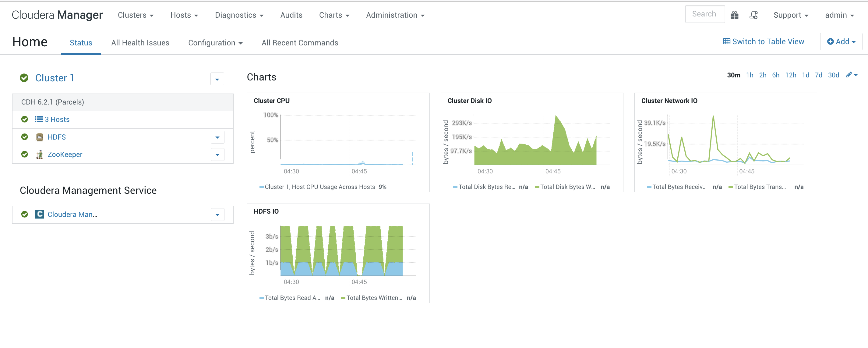Open the Cluster Network IO chart title

click(669, 101)
